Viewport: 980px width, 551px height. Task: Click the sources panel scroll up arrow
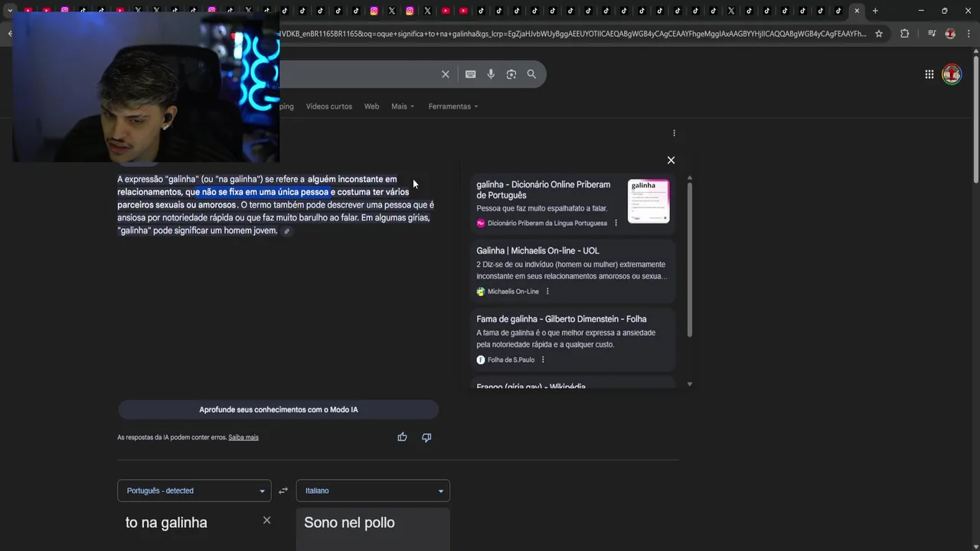[x=690, y=178]
